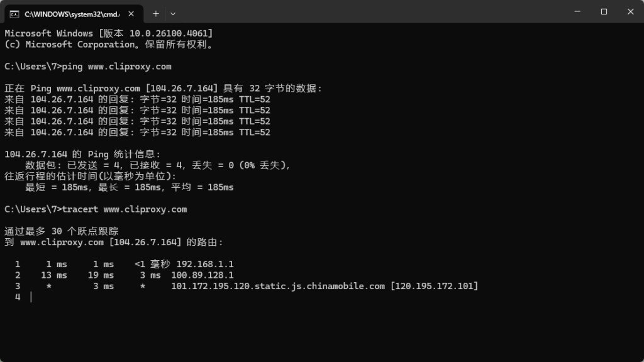The width and height of the screenshot is (644, 362).
Task: Click the blinking cursor on hop 4
Action: pyautogui.click(x=31, y=297)
